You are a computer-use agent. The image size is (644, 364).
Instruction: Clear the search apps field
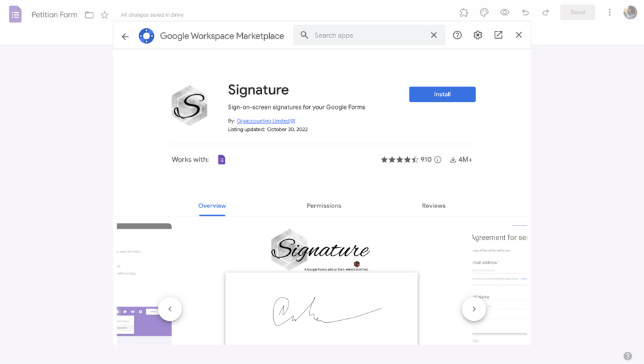[x=433, y=35]
